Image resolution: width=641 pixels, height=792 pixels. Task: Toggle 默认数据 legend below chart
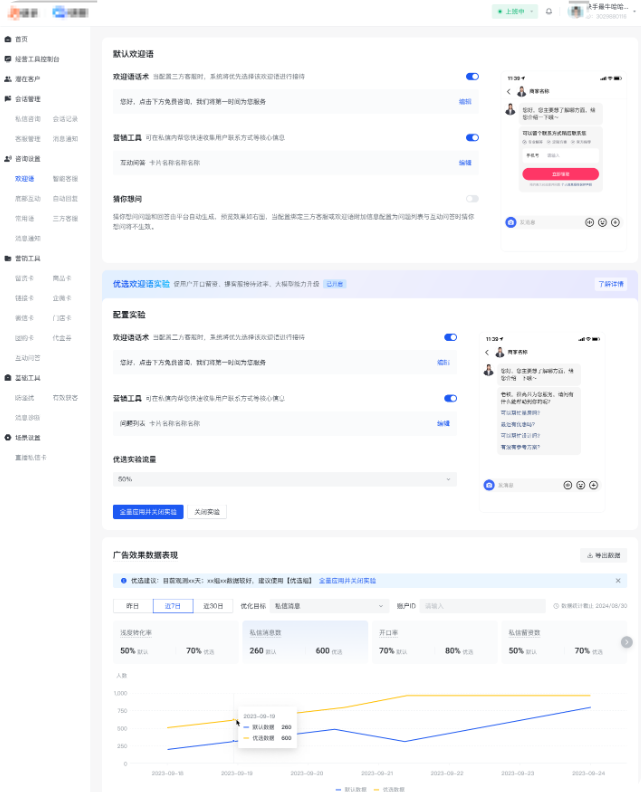(x=352, y=789)
